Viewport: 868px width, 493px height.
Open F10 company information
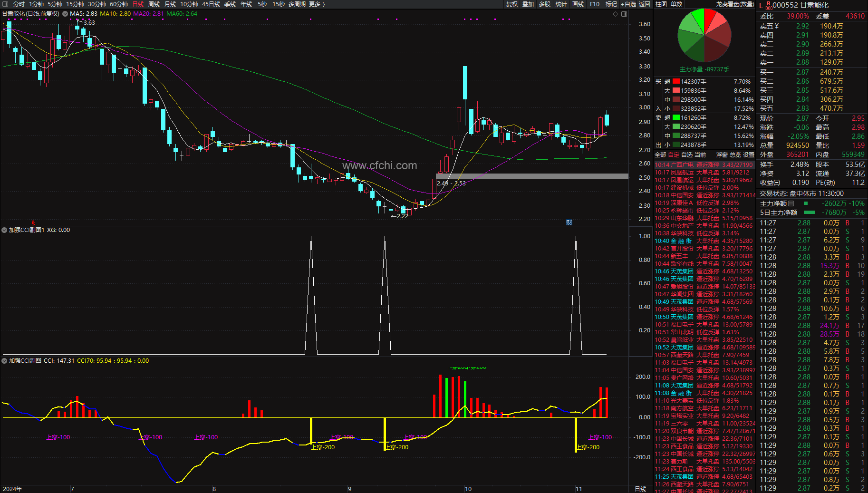pos(595,4)
